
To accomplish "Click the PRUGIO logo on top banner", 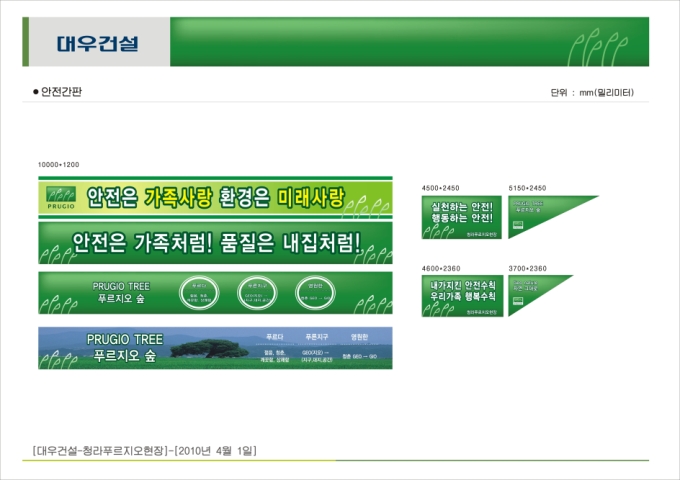I will pyautogui.click(x=59, y=198).
